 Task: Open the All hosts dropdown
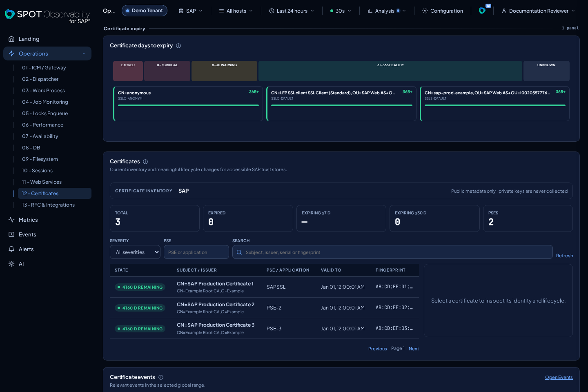click(236, 11)
